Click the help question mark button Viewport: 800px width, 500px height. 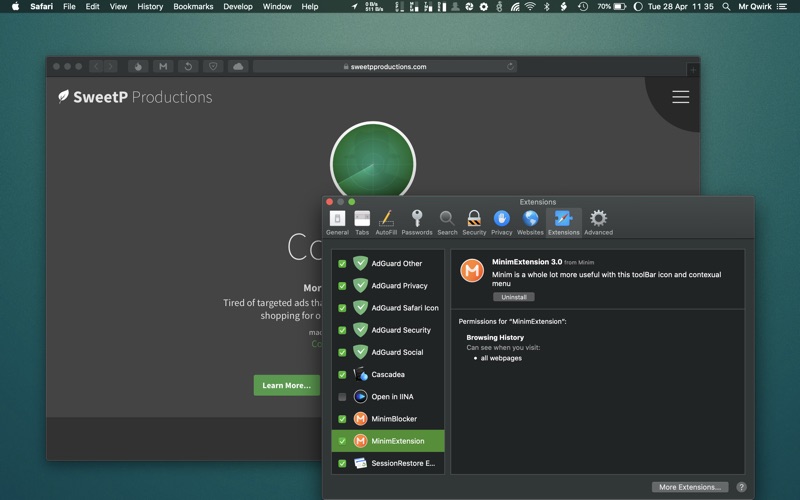pyautogui.click(x=741, y=487)
